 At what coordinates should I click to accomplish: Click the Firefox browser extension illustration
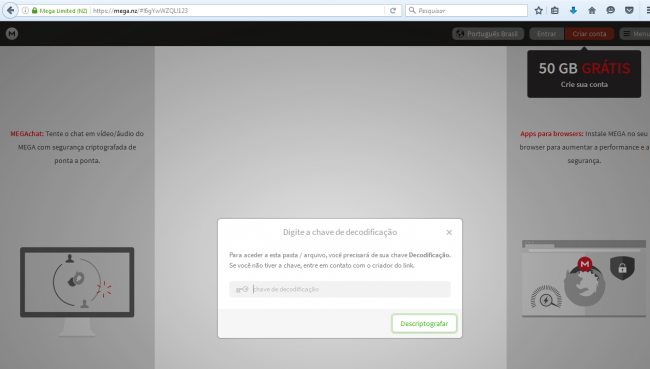(x=584, y=279)
